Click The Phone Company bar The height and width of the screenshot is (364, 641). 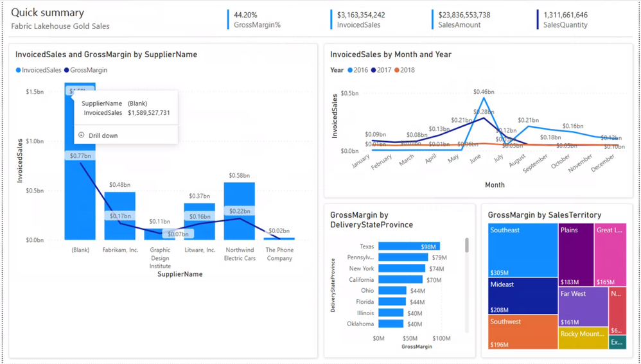pyautogui.click(x=279, y=239)
